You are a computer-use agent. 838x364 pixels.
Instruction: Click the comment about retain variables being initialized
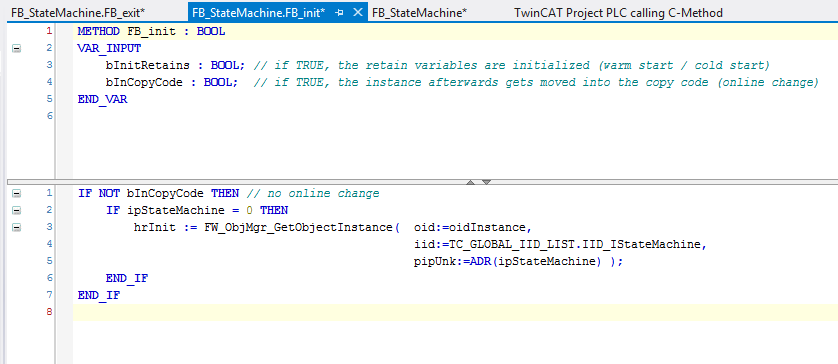pyautogui.click(x=511, y=66)
